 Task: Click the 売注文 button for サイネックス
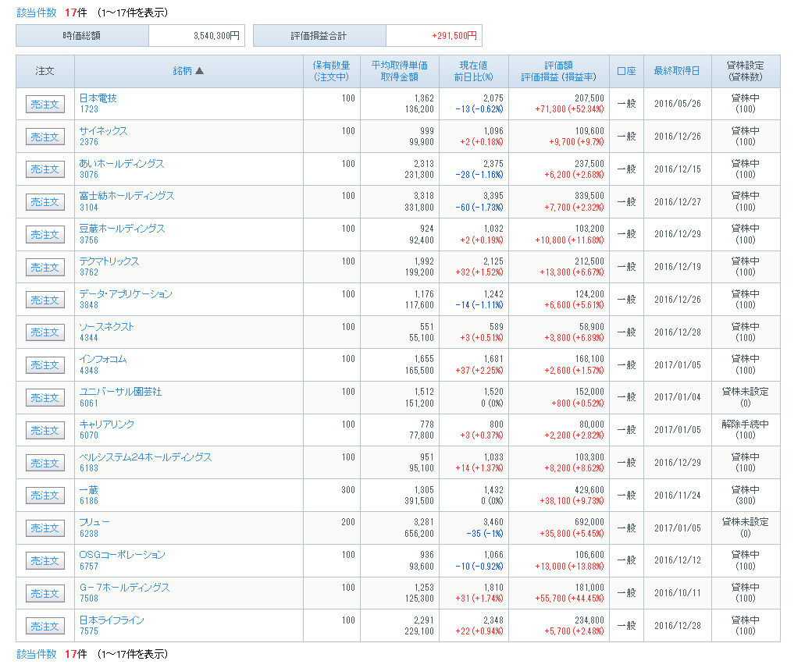pos(45,137)
